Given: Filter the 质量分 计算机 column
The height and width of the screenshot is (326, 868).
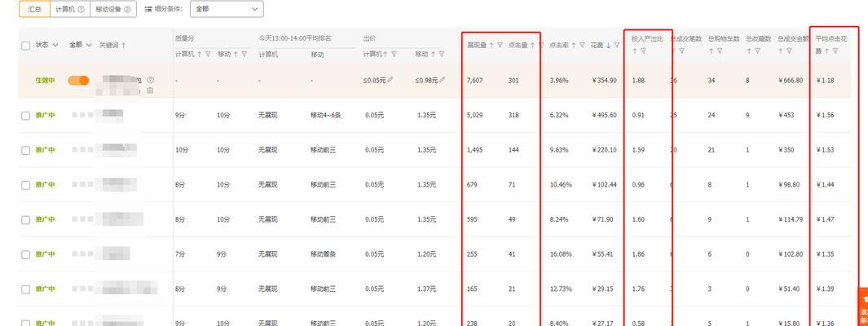Looking at the screenshot, I should click(208, 55).
